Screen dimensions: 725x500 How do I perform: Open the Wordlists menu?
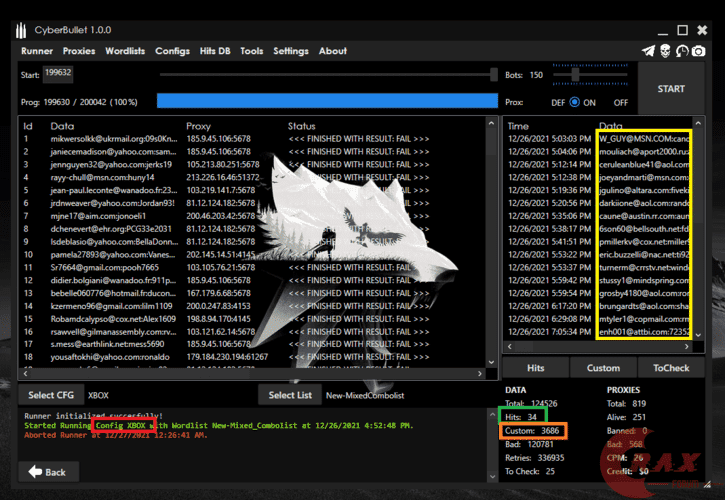[125, 51]
